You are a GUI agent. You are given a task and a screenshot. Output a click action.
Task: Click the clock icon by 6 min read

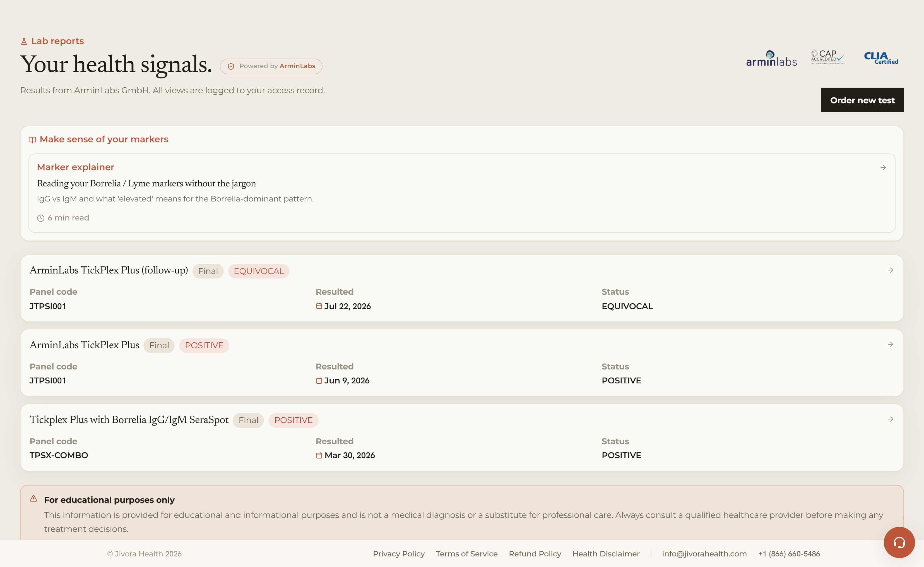click(40, 218)
